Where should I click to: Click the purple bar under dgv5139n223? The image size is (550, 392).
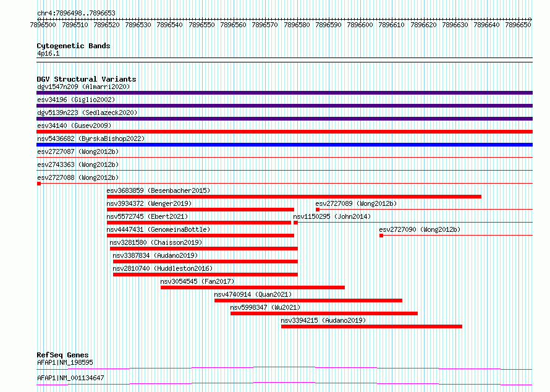(x=284, y=119)
